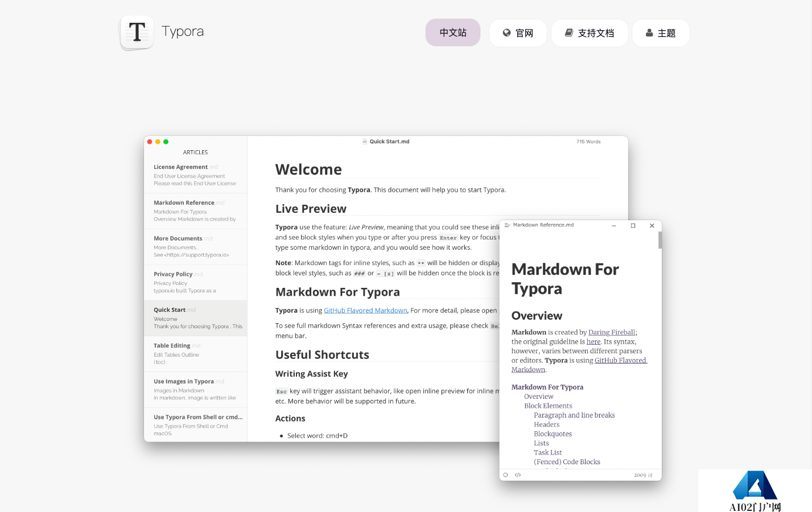
Task: Open the 中文站 tab
Action: (x=453, y=32)
